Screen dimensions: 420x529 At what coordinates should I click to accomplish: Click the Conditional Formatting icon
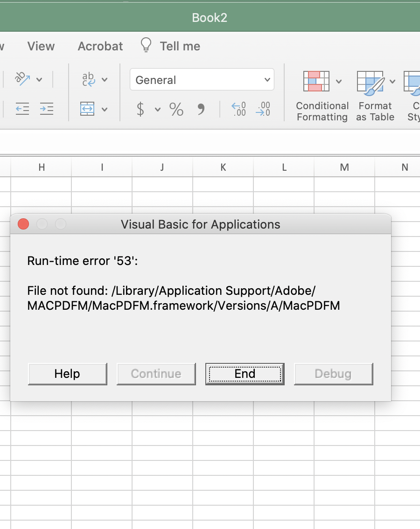(316, 81)
